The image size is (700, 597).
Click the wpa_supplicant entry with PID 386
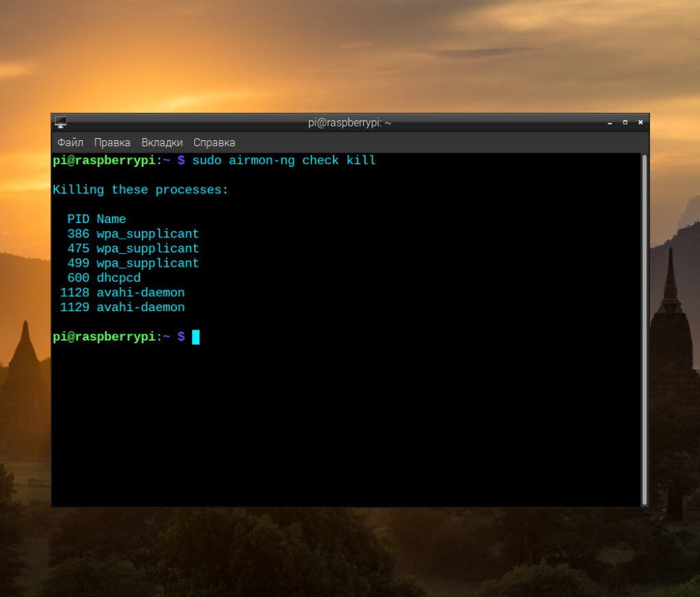pos(147,234)
